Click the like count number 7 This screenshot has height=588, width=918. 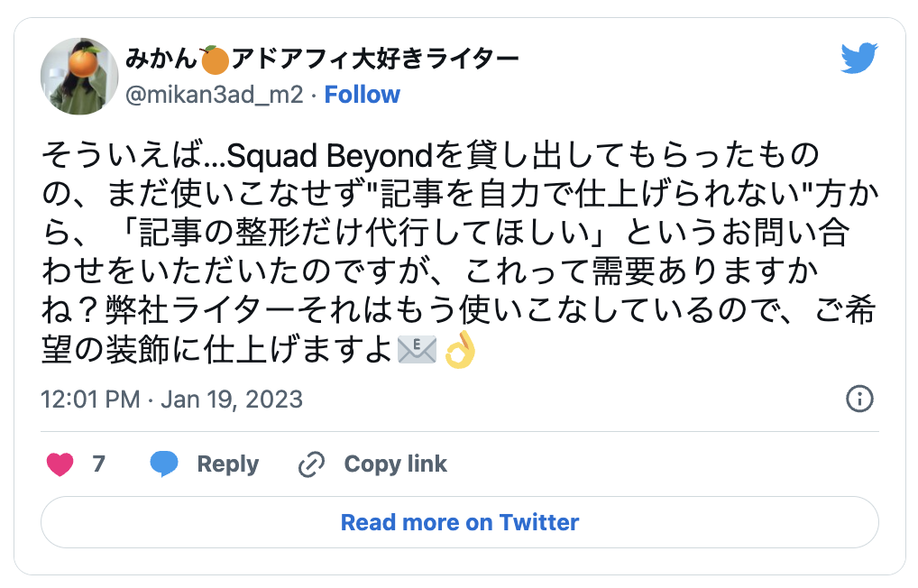[x=99, y=464]
